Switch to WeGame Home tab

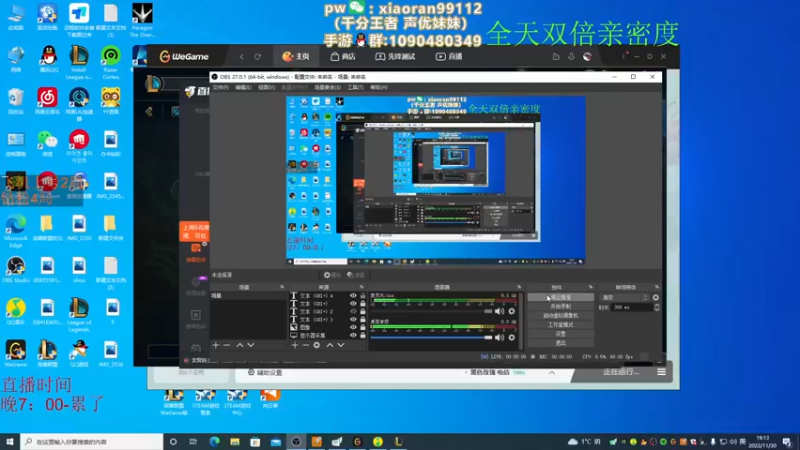(296, 57)
